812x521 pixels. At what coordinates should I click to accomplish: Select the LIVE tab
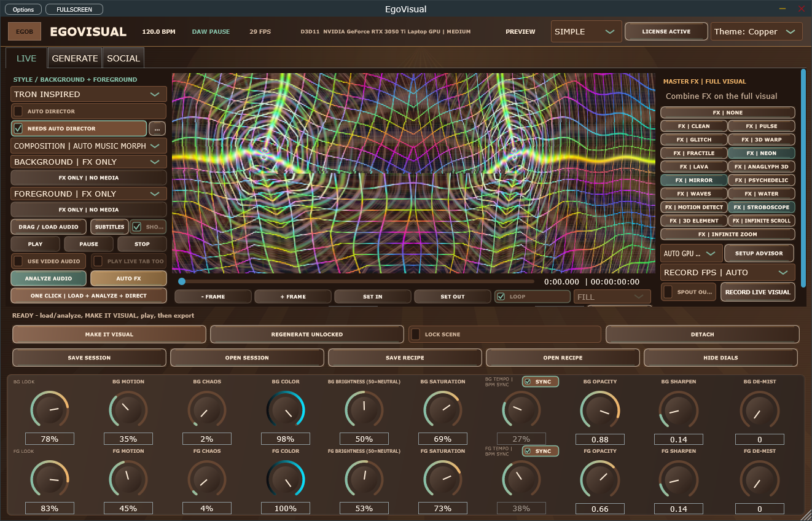tap(26, 58)
